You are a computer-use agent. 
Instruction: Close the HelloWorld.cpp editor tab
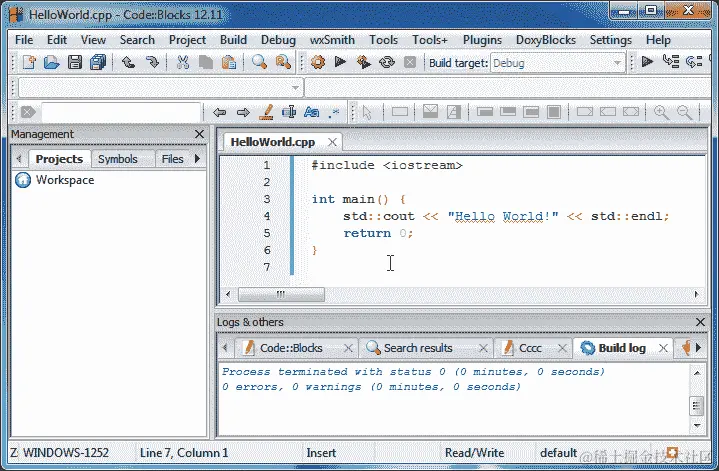pyautogui.click(x=332, y=142)
